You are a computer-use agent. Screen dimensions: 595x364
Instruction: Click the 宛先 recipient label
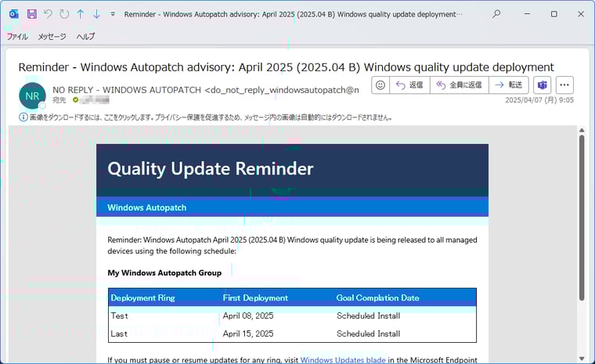click(59, 100)
